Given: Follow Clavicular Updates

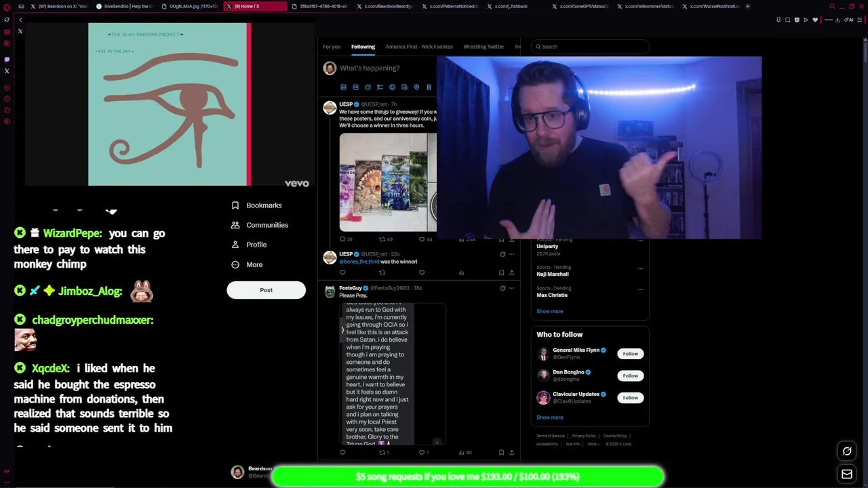Looking at the screenshot, I should coord(630,398).
